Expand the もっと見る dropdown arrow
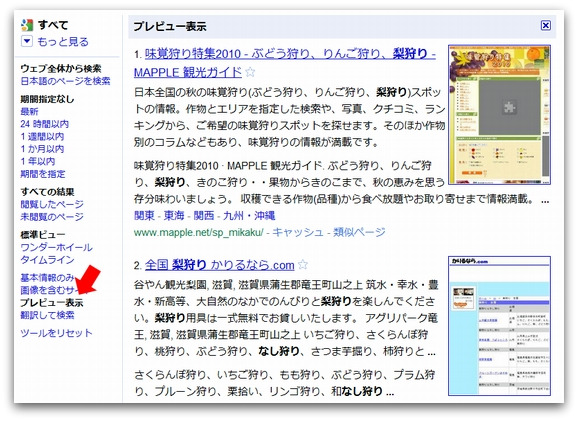The height and width of the screenshot is (421, 578). pyautogui.click(x=27, y=41)
